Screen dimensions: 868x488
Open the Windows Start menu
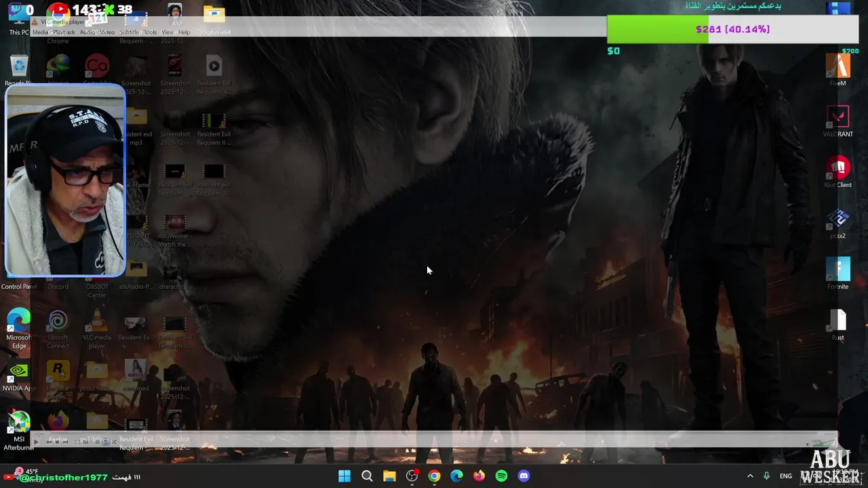[344, 476]
